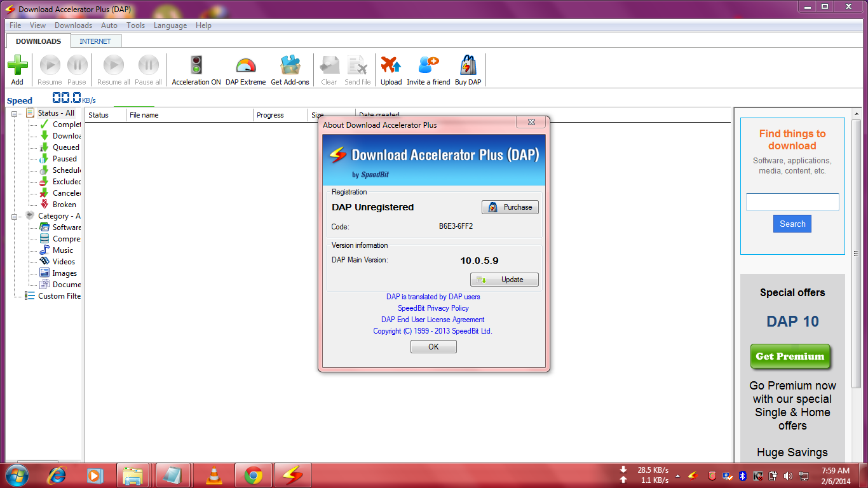This screenshot has height=488, width=868.
Task: Switch to the INTERNET tab
Action: click(x=96, y=40)
